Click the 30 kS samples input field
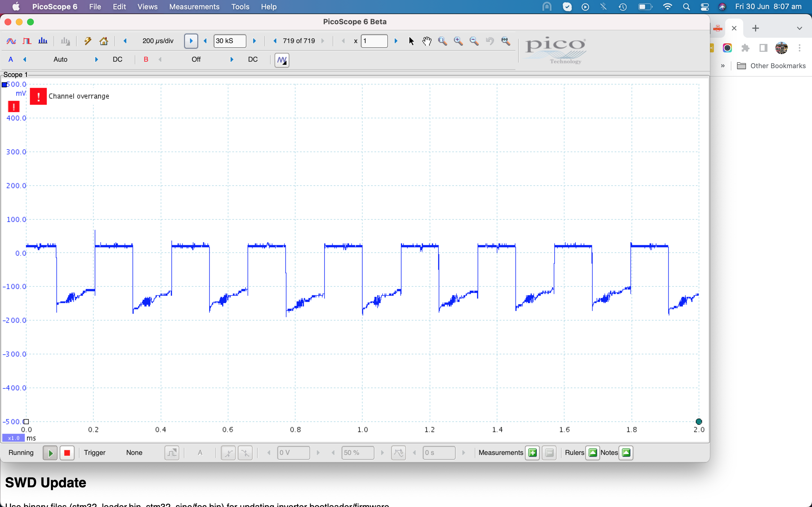Image resolution: width=812 pixels, height=507 pixels. click(230, 41)
